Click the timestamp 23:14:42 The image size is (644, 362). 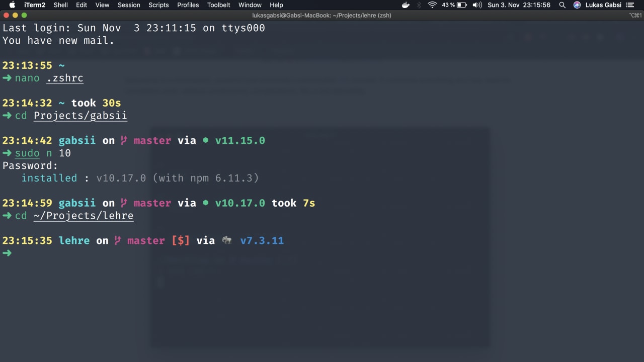coord(27,141)
